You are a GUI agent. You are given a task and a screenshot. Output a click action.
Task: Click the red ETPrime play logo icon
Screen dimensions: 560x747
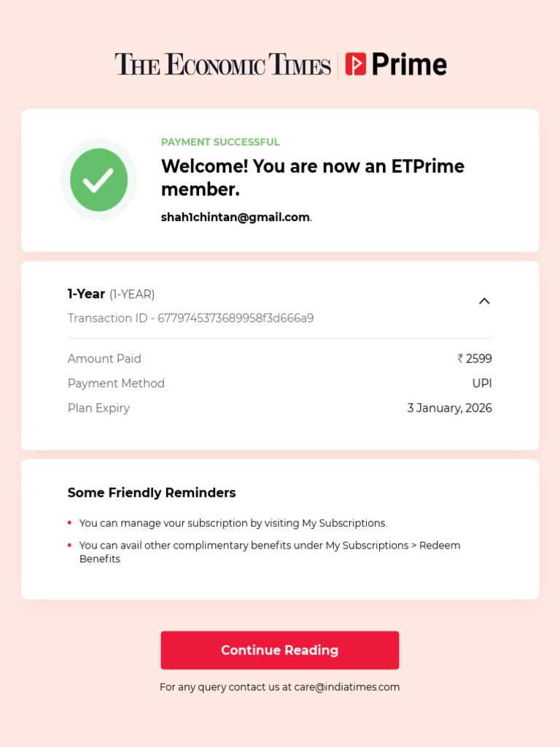[355, 64]
